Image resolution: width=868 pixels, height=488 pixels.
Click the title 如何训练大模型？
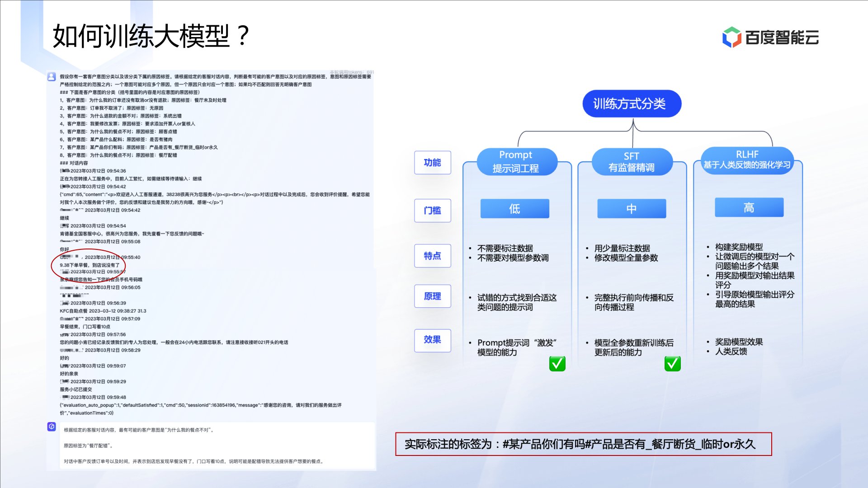151,36
